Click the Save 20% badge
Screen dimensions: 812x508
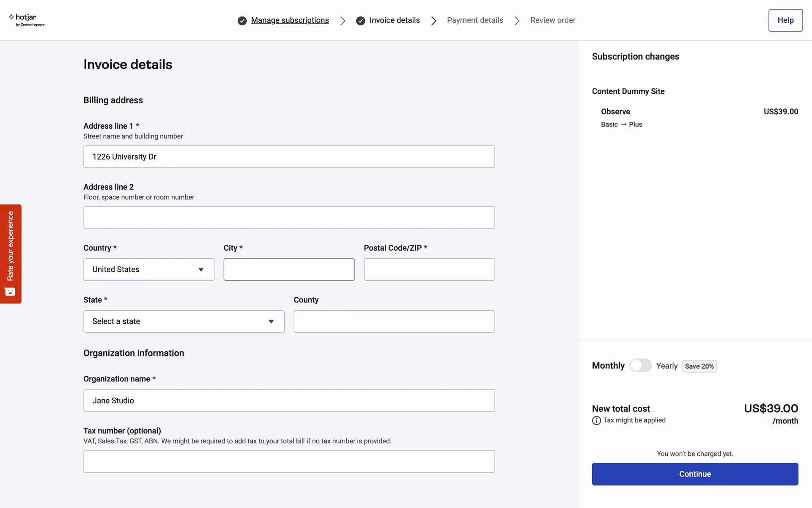(x=699, y=366)
